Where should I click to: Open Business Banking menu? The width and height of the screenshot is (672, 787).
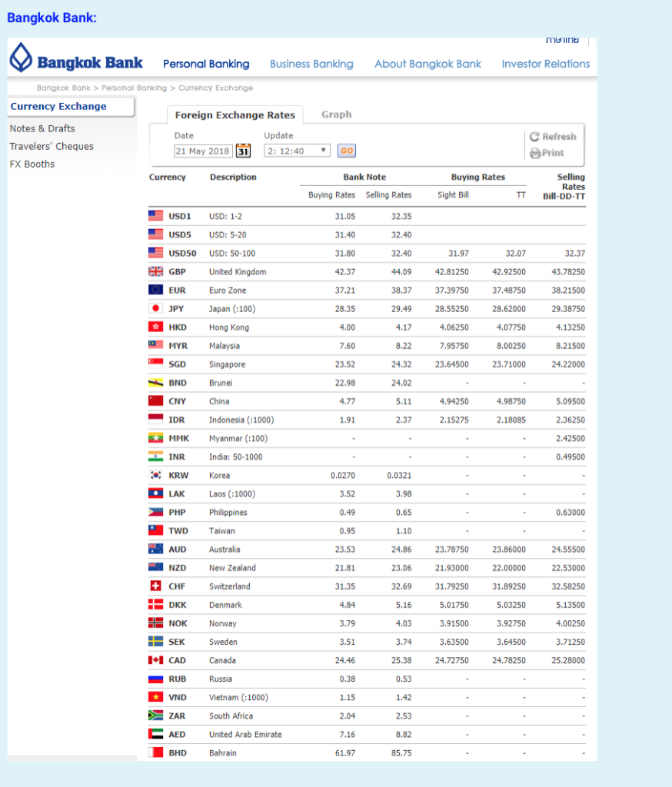pyautogui.click(x=311, y=65)
